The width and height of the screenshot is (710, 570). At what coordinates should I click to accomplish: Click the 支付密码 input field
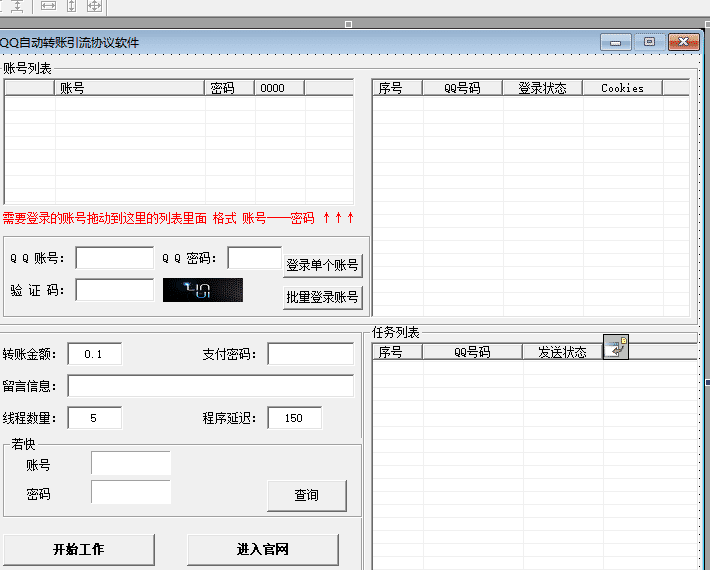(311, 354)
